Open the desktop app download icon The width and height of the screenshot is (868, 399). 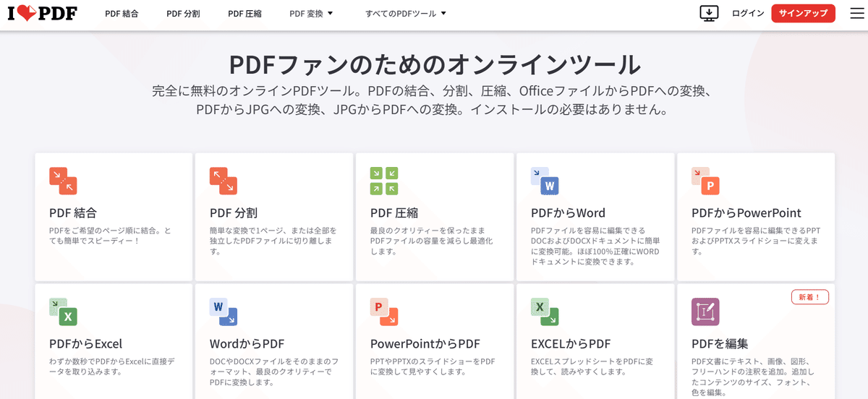(709, 14)
